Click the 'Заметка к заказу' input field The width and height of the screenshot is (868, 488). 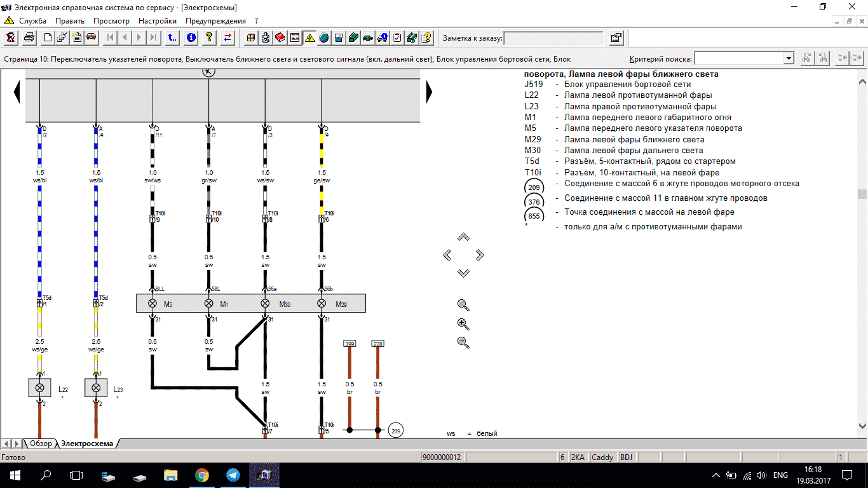[x=553, y=38]
